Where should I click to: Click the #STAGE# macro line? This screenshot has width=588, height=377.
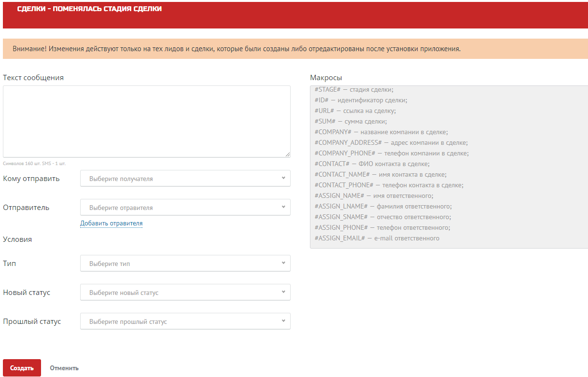(x=354, y=89)
